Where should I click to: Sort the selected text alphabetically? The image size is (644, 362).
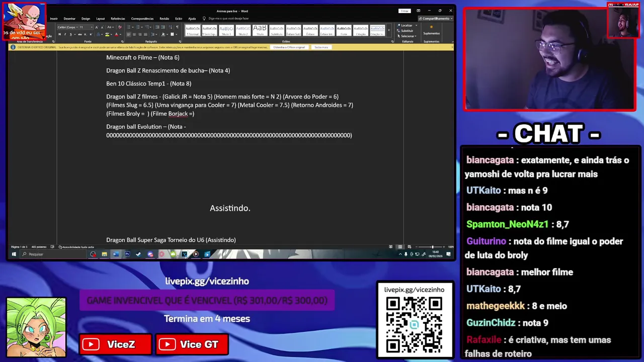pos(171,27)
